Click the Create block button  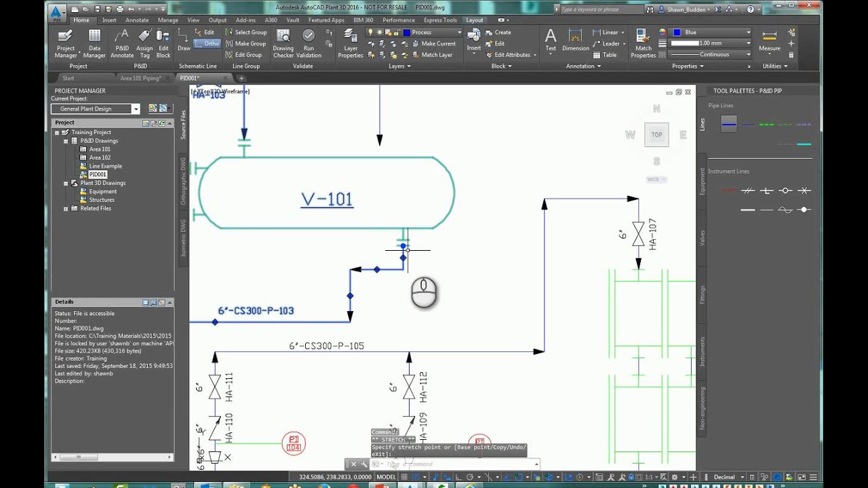[498, 33]
